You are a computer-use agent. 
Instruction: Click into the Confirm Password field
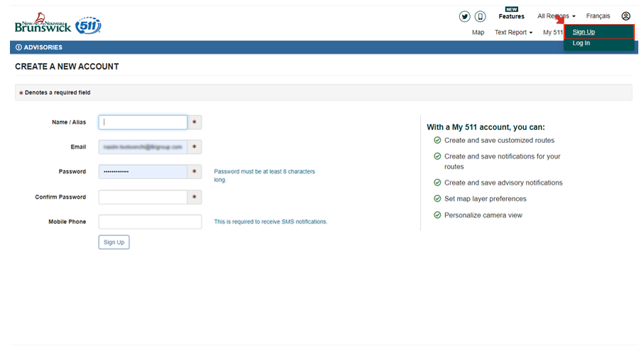point(143,197)
